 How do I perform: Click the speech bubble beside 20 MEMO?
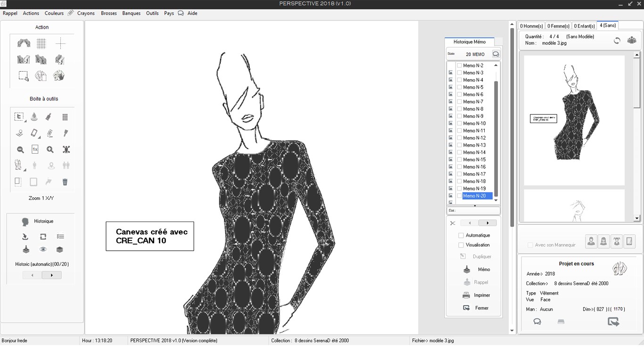click(x=495, y=54)
